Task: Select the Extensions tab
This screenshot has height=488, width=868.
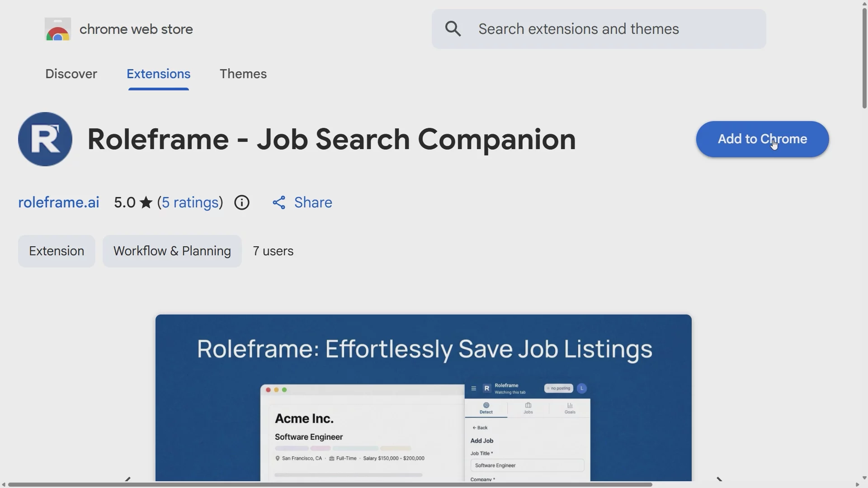Action: (x=159, y=74)
